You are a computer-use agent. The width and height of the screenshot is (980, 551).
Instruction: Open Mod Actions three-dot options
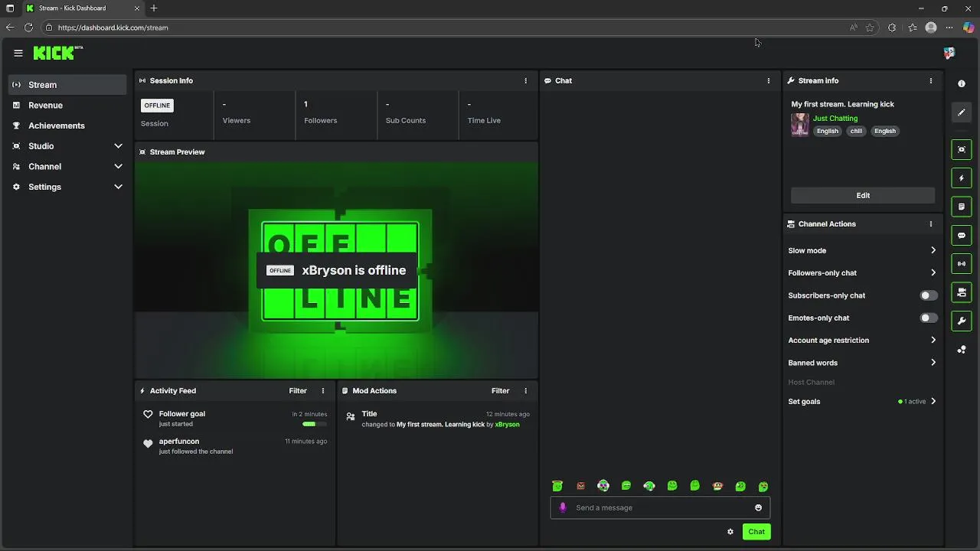(525, 390)
